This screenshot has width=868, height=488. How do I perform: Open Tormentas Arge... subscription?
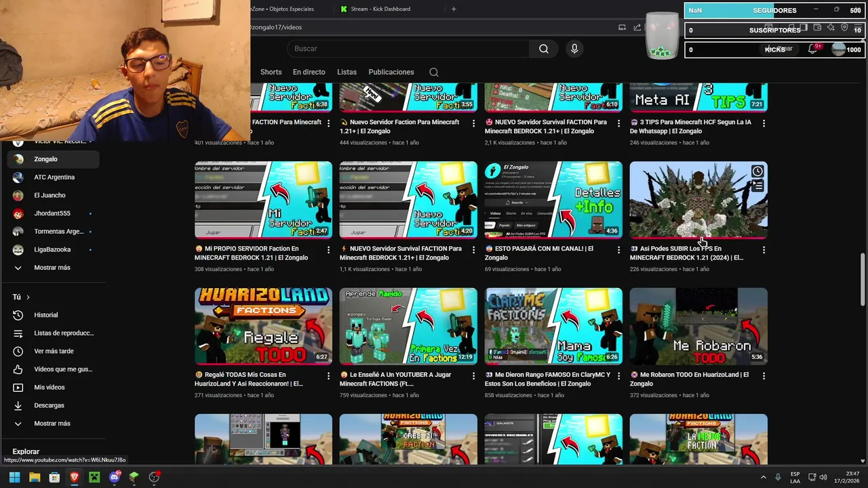point(53,232)
